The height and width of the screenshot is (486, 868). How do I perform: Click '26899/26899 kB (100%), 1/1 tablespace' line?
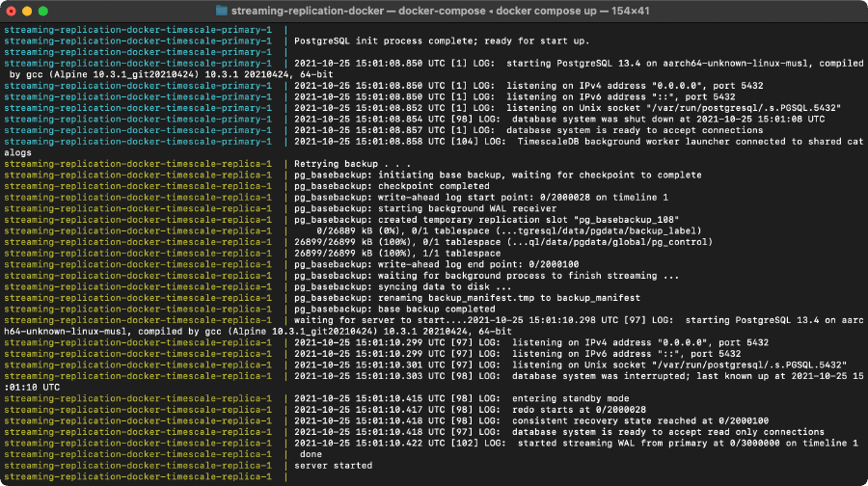[x=397, y=253]
